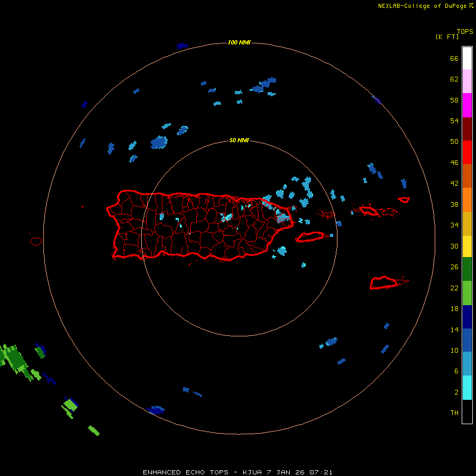Click the St. Croix island outline

[384, 282]
